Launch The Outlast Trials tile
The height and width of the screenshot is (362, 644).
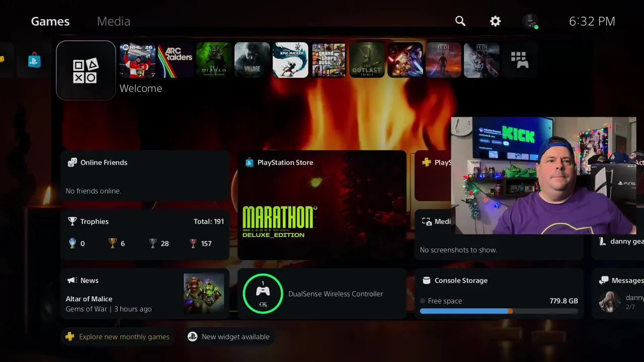tap(367, 60)
